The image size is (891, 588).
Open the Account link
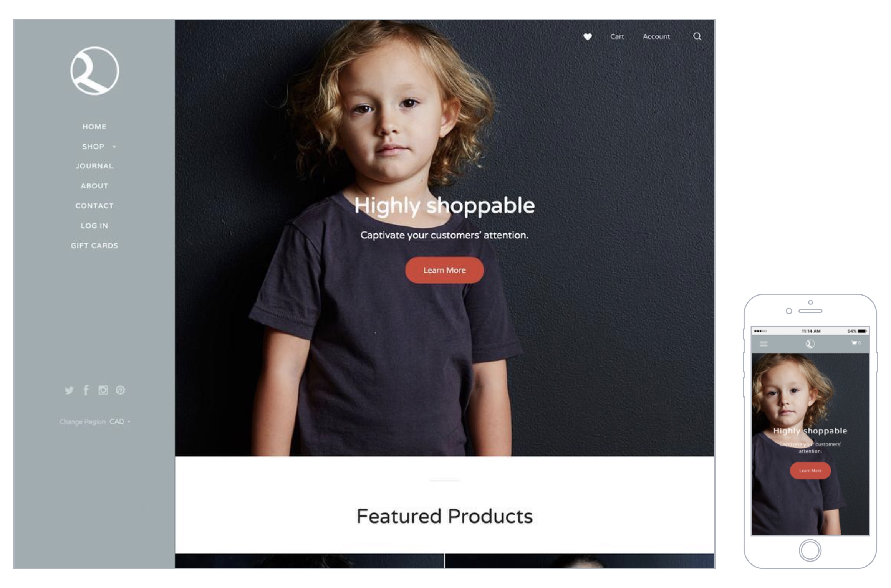coord(656,36)
